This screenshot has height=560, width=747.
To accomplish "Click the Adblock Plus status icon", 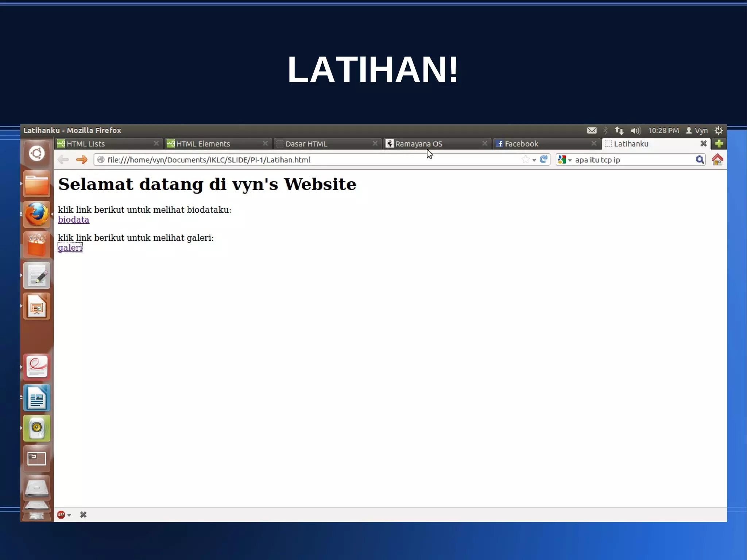I will tap(61, 515).
